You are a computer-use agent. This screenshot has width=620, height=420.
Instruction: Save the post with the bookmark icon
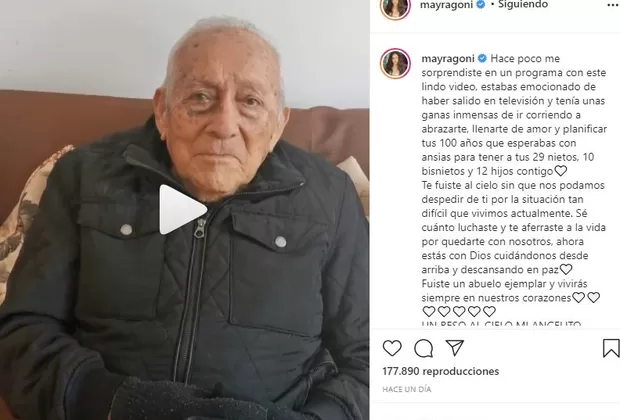(611, 348)
